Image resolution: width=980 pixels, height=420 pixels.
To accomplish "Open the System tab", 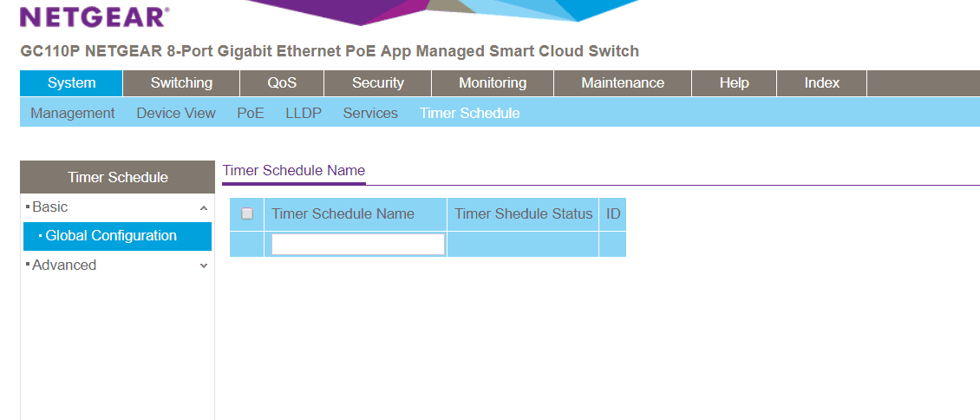I will point(71,83).
